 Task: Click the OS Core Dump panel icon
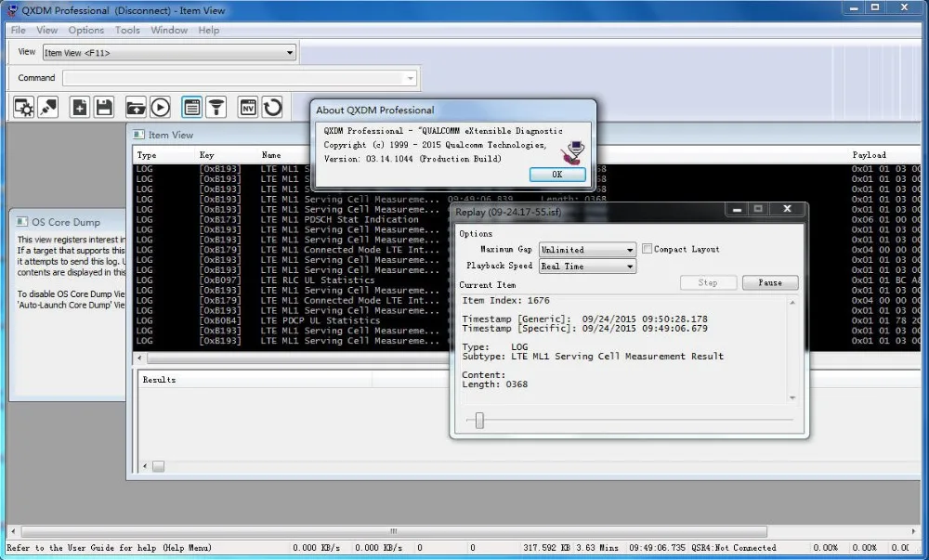tap(22, 221)
